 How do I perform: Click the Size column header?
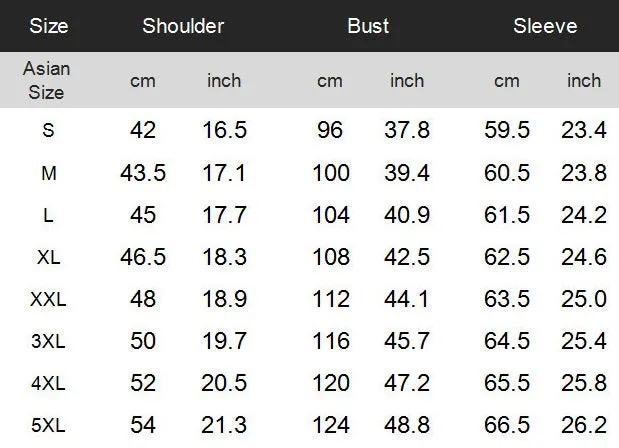49,26
